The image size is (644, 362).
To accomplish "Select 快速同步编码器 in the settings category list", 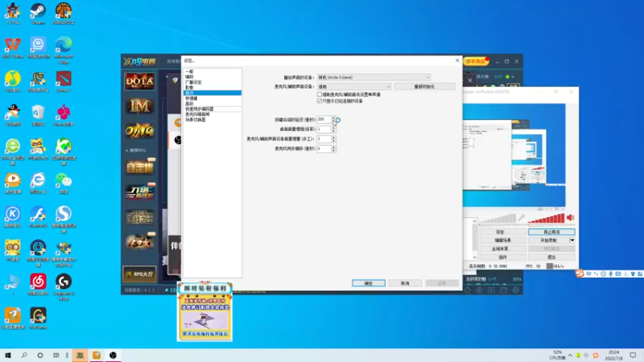I will pos(212,109).
